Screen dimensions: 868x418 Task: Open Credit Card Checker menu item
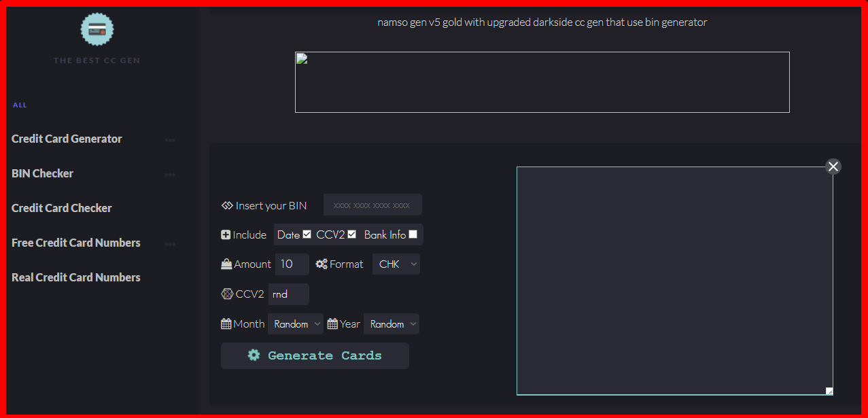[x=62, y=208]
